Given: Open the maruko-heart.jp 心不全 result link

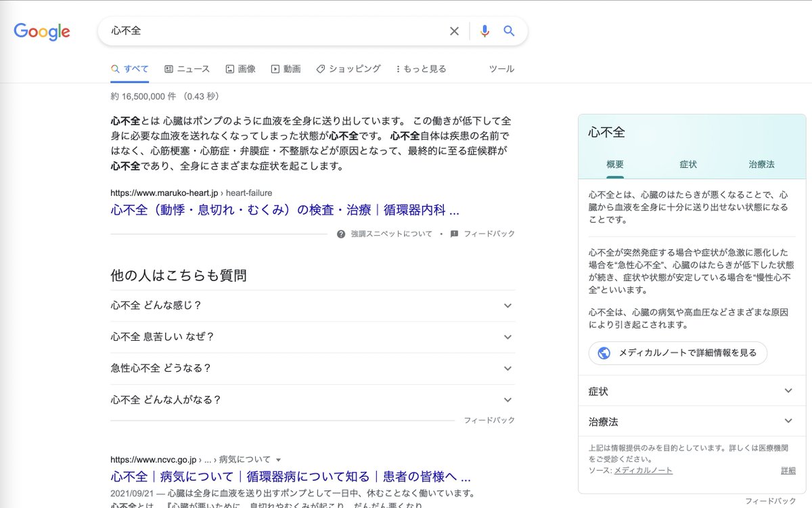Looking at the screenshot, I should (x=284, y=210).
